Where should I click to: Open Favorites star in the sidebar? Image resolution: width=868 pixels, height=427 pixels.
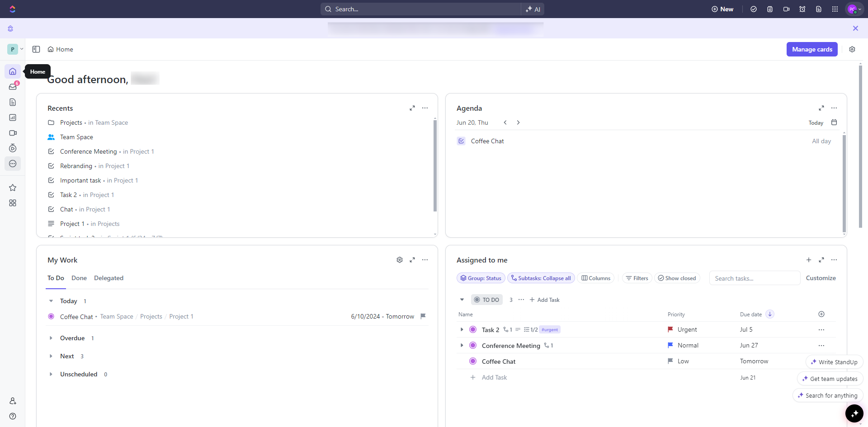13,188
